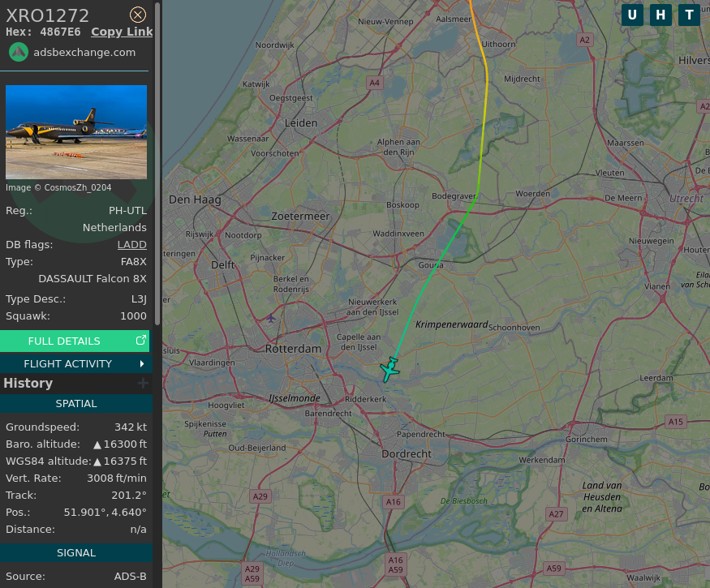Collapse the SIGNAL section header
The width and height of the screenshot is (710, 588).
tap(76, 552)
